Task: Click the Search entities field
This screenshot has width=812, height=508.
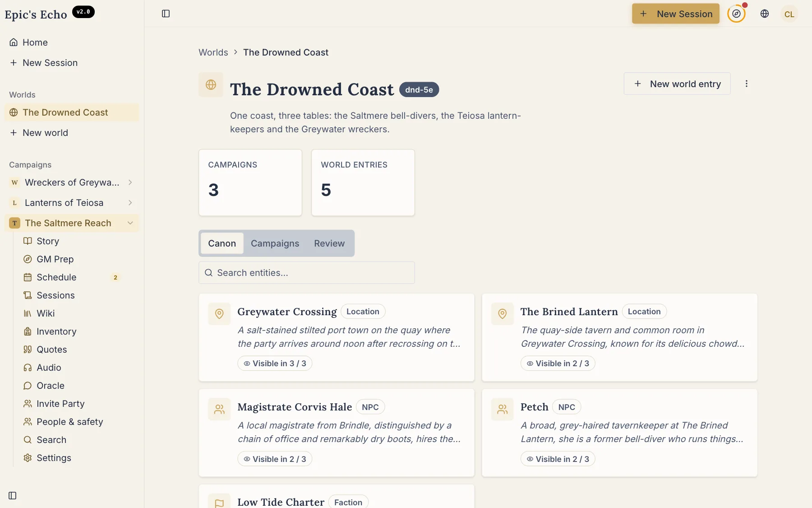Action: 307,273
